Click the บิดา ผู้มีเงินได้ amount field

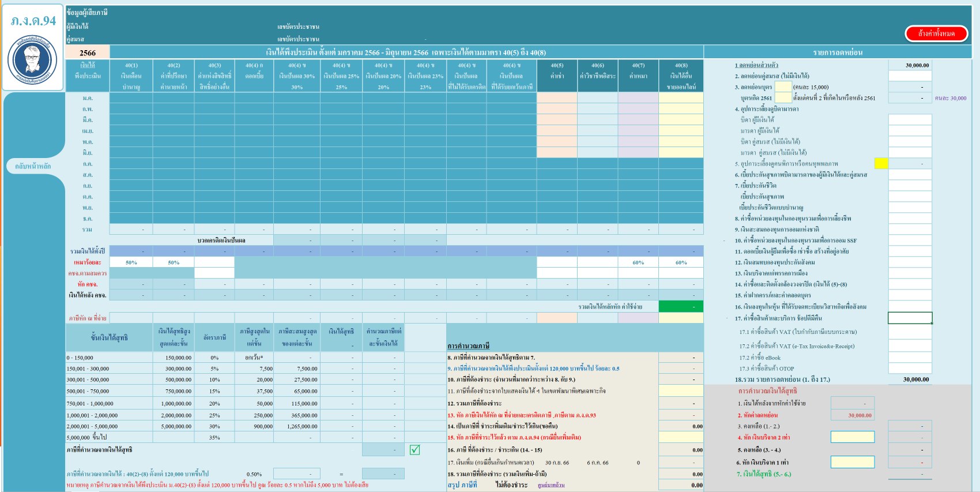[910, 120]
